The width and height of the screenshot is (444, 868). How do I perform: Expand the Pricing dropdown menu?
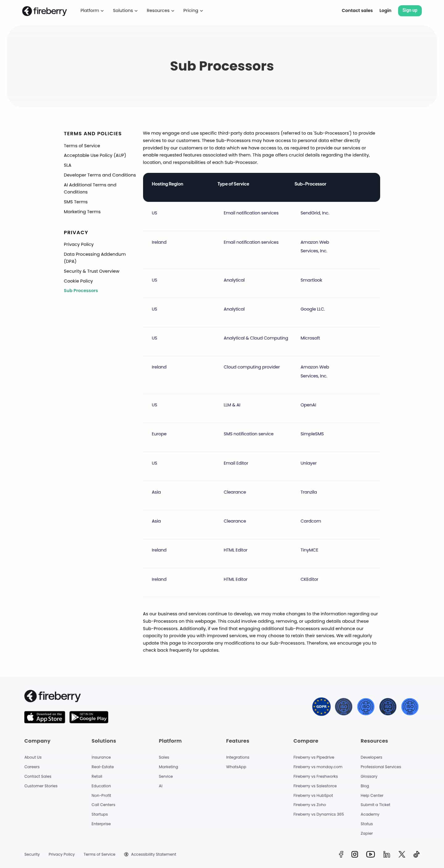193,10
